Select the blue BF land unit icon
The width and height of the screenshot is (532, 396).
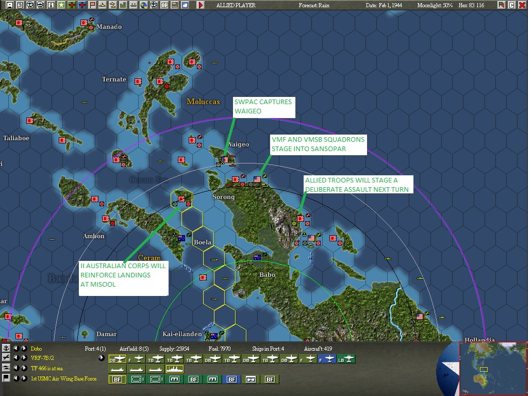point(232,379)
